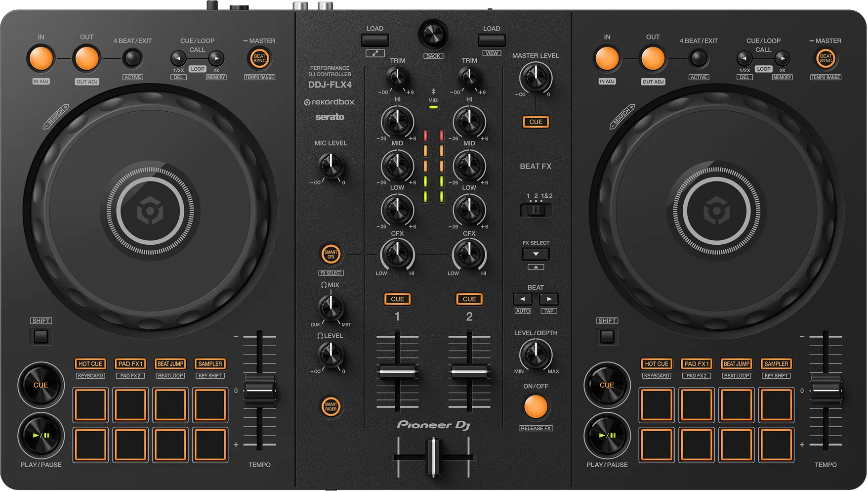Tap the first performance pad on left deck
Image resolution: width=868 pixels, height=491 pixels.
click(x=90, y=404)
